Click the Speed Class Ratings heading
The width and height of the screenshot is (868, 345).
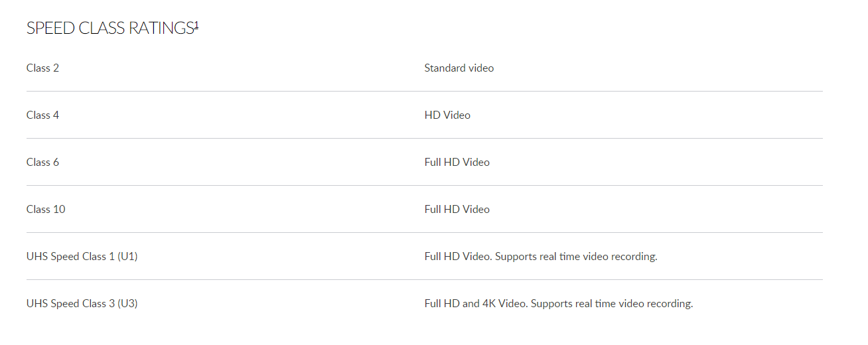coord(113,29)
